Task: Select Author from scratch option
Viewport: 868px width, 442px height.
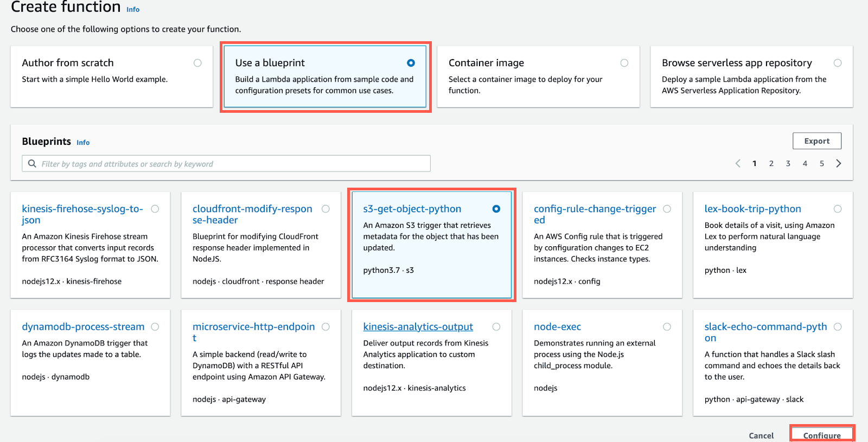Action: click(197, 63)
